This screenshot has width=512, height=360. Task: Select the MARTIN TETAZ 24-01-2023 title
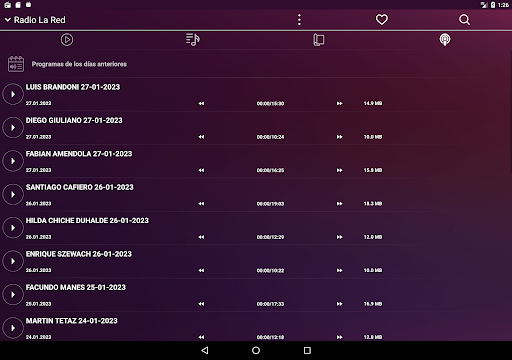[x=72, y=321]
